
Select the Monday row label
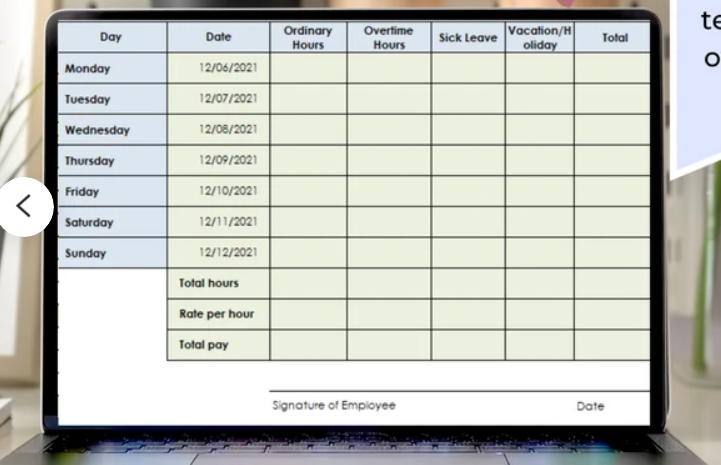pos(112,68)
